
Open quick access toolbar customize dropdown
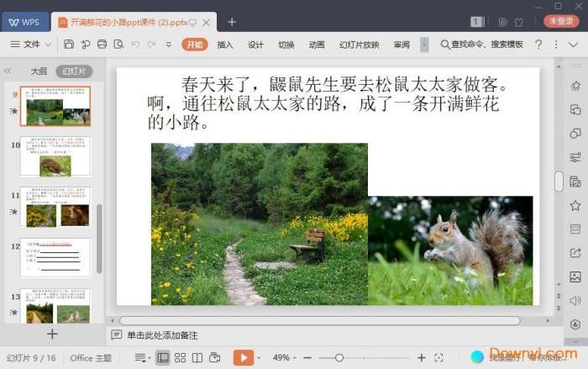(168, 45)
